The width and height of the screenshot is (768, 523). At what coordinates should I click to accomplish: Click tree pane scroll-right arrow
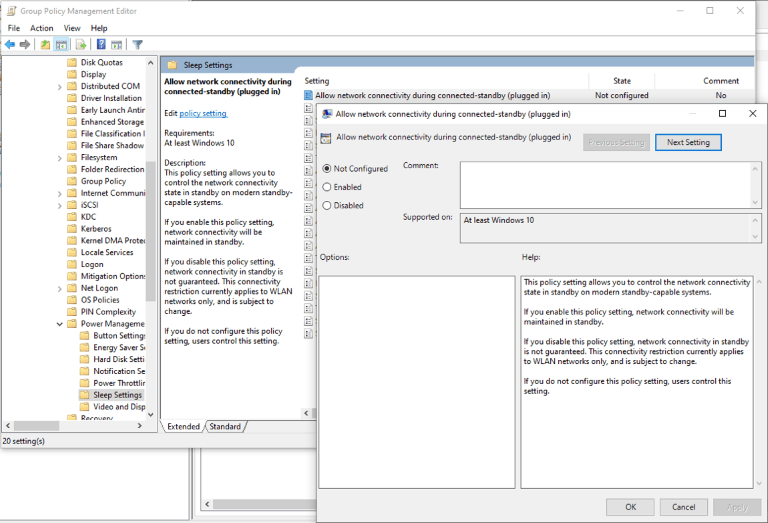click(140, 426)
